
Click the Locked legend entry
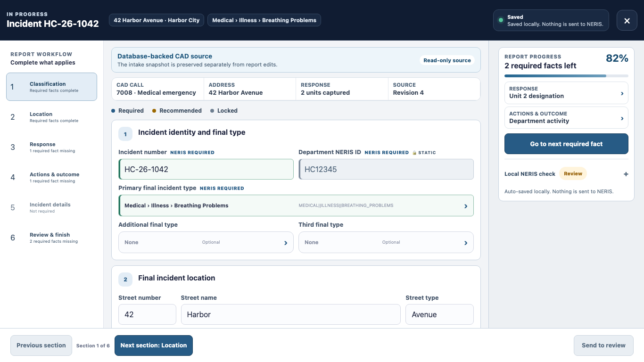pos(224,111)
